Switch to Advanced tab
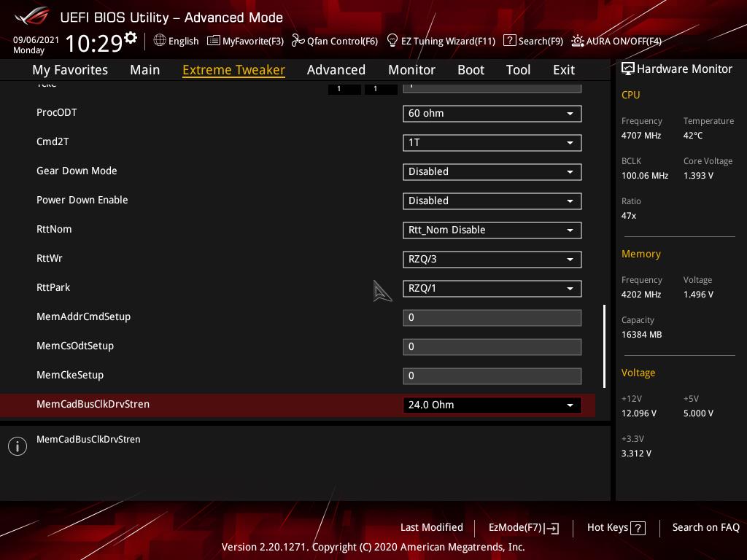The width and height of the screenshot is (747, 560). pos(336,70)
